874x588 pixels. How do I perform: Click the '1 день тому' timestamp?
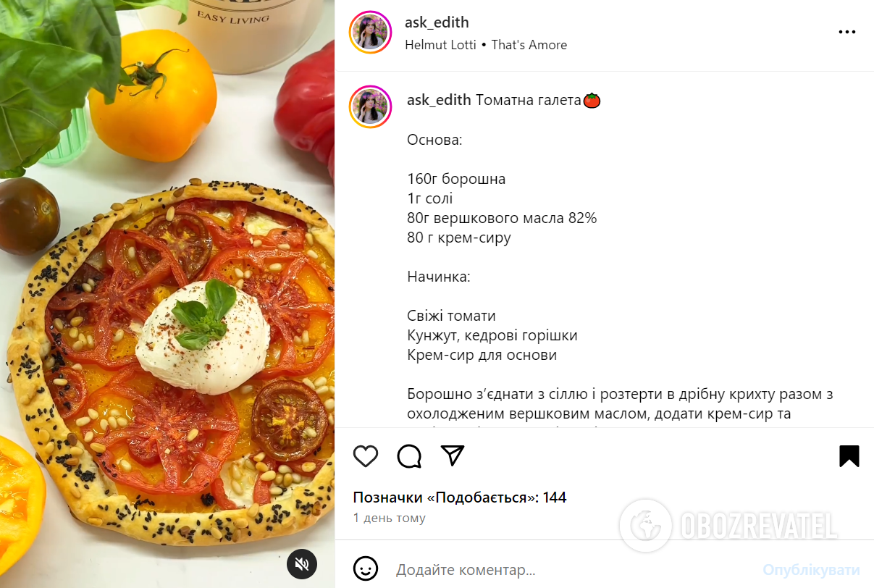tap(390, 518)
